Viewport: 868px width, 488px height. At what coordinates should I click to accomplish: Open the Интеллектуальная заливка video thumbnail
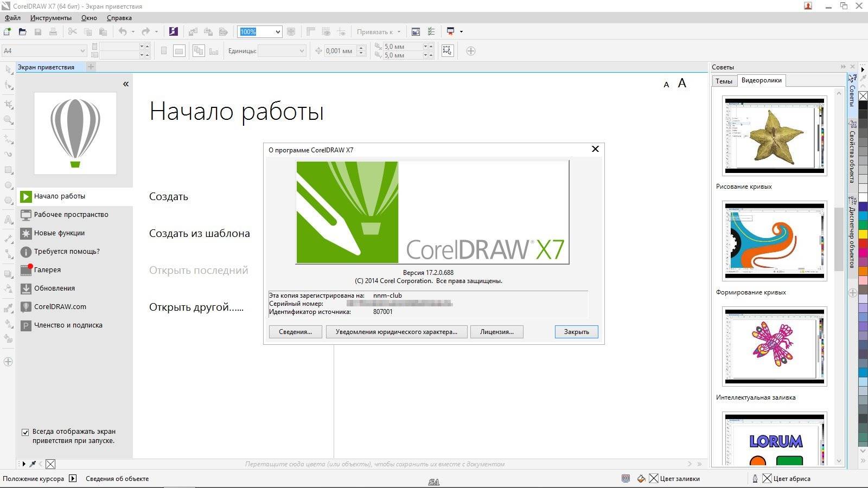click(x=775, y=346)
